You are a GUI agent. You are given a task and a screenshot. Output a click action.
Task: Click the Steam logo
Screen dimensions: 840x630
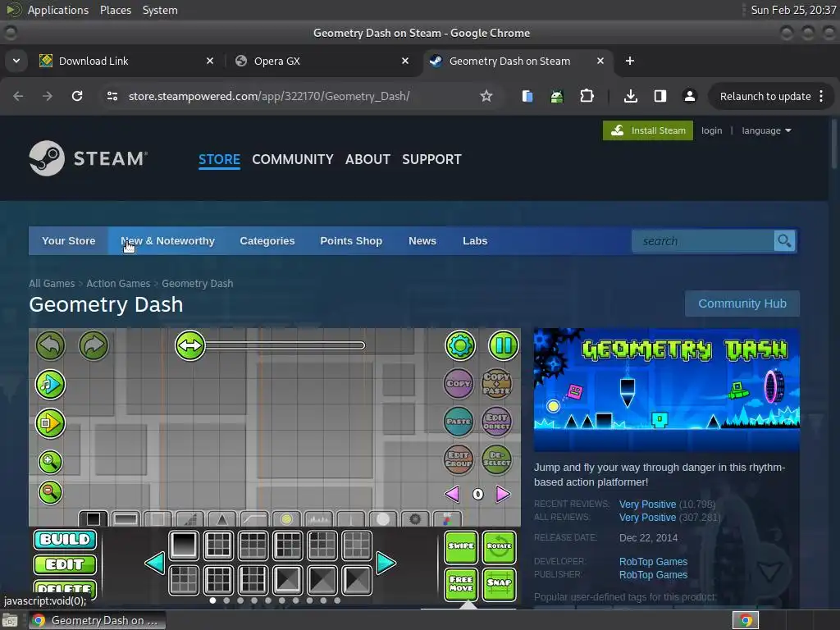89,158
